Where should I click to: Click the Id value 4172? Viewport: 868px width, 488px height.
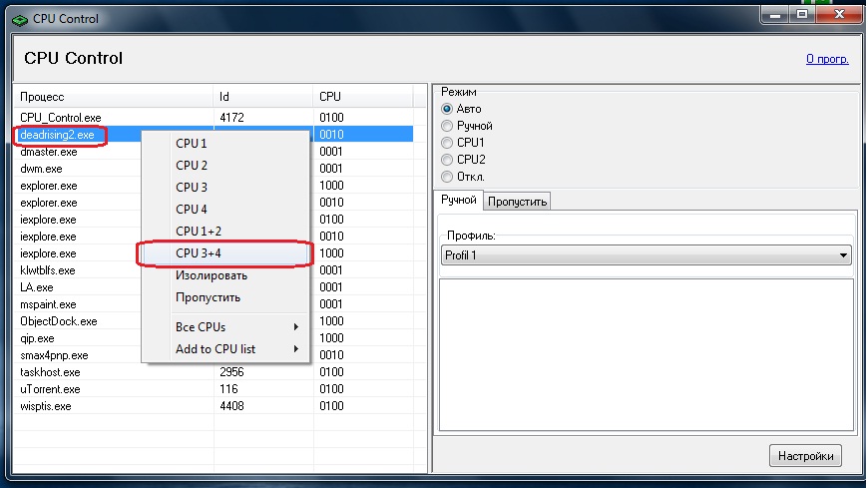click(231, 118)
